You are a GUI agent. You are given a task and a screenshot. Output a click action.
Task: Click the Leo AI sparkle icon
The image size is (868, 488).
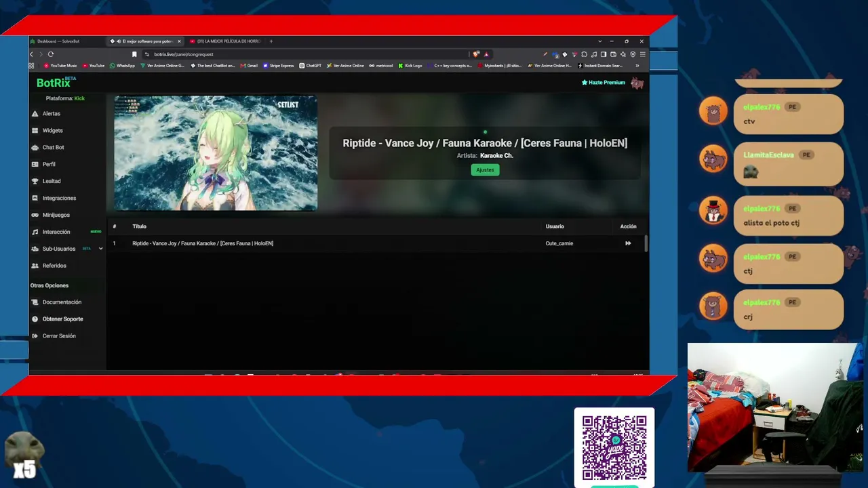tap(623, 54)
